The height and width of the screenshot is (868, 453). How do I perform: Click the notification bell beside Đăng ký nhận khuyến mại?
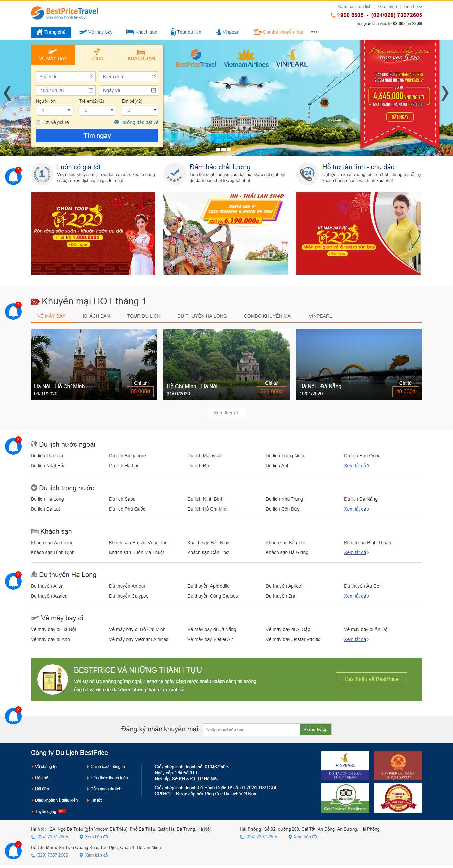coord(13,715)
